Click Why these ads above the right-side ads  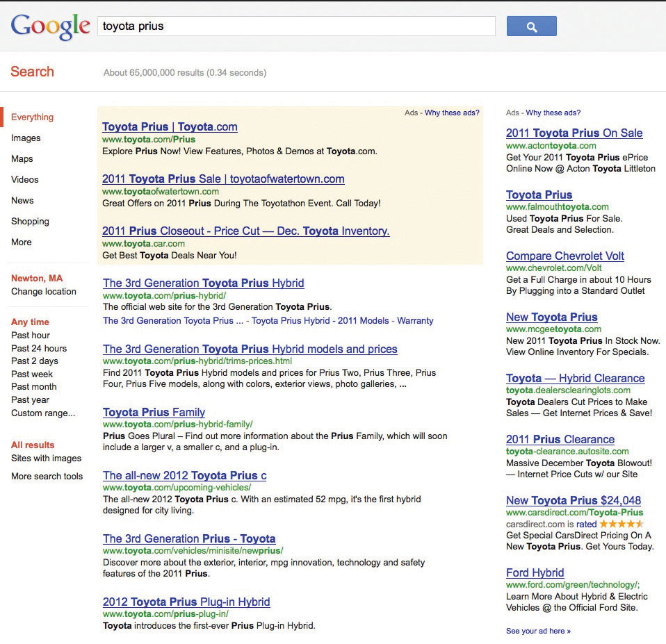tap(553, 113)
